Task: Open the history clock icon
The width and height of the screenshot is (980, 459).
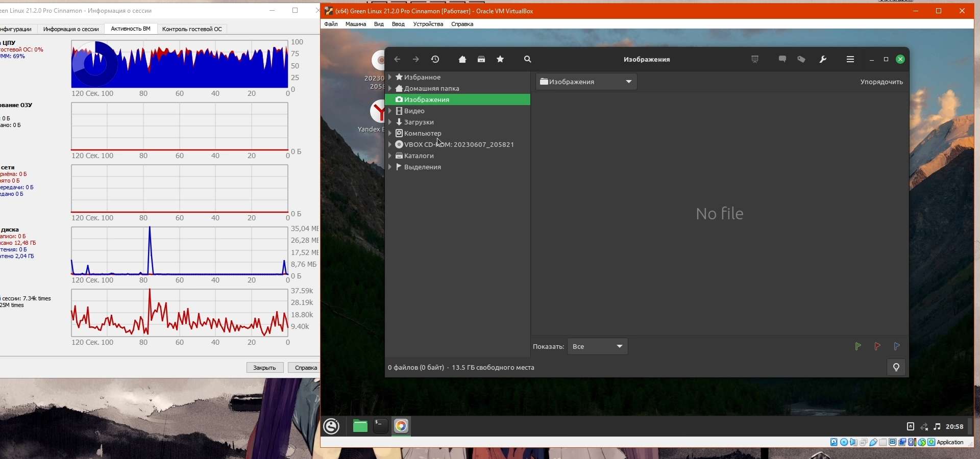Action: pos(435,60)
